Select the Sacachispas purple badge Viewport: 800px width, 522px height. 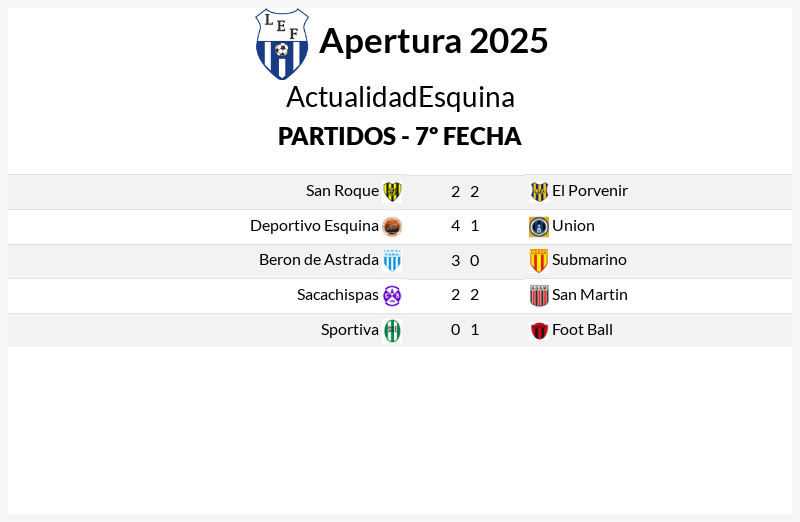pyautogui.click(x=392, y=295)
